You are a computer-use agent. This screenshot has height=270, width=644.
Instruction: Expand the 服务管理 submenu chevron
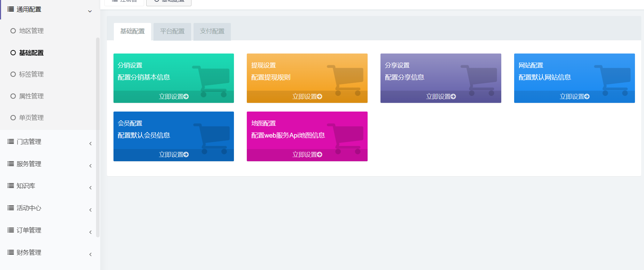(91, 166)
